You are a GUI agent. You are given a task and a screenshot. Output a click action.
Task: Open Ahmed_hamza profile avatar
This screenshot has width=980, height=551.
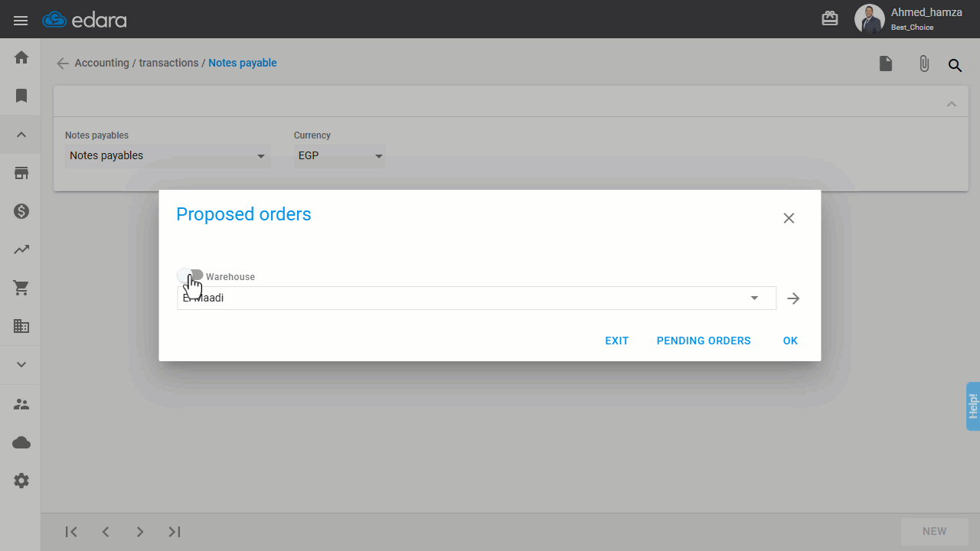pyautogui.click(x=870, y=19)
